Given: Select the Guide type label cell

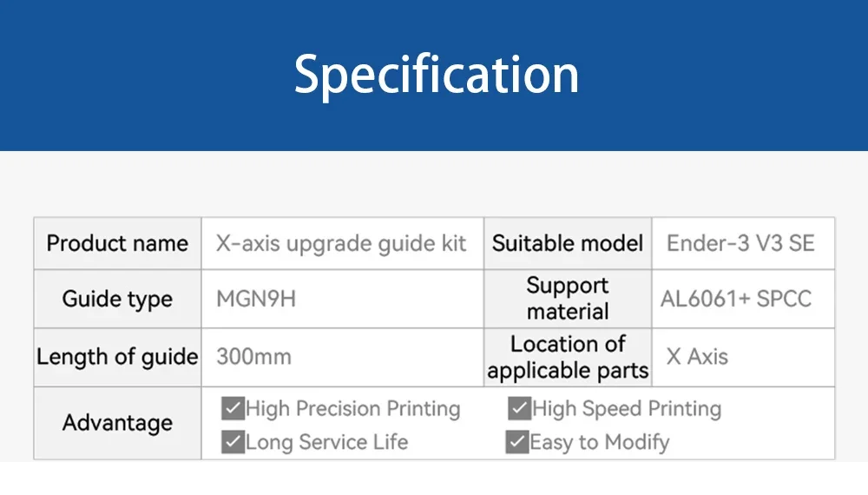Looking at the screenshot, I should pyautogui.click(x=117, y=299).
